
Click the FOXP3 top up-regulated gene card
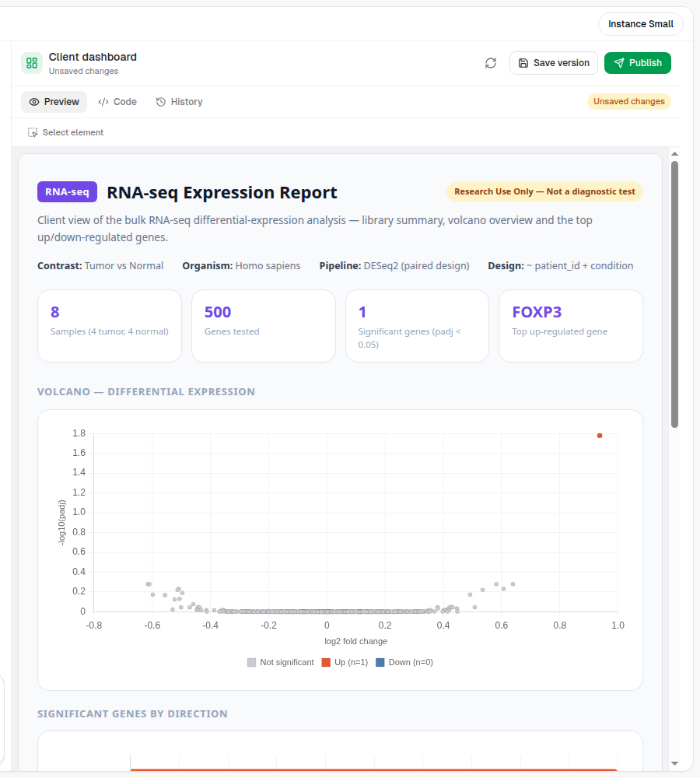tap(571, 326)
